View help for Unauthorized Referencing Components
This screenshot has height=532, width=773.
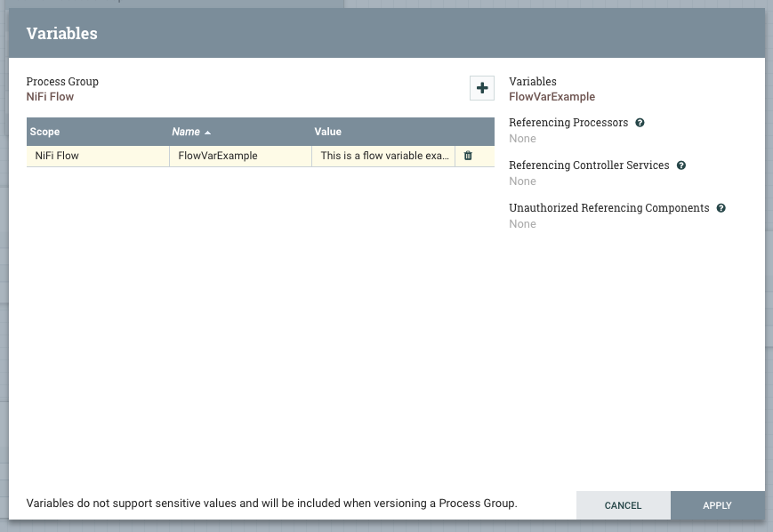tap(721, 207)
